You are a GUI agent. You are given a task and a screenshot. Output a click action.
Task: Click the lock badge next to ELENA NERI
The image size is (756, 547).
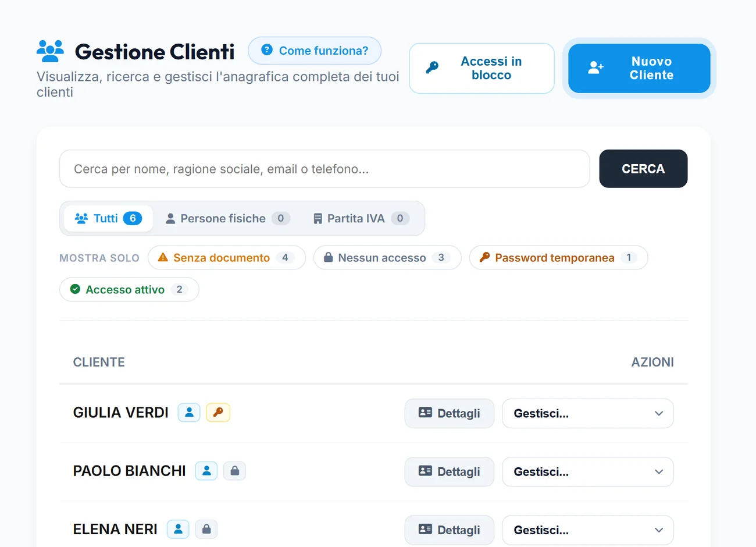[206, 529]
